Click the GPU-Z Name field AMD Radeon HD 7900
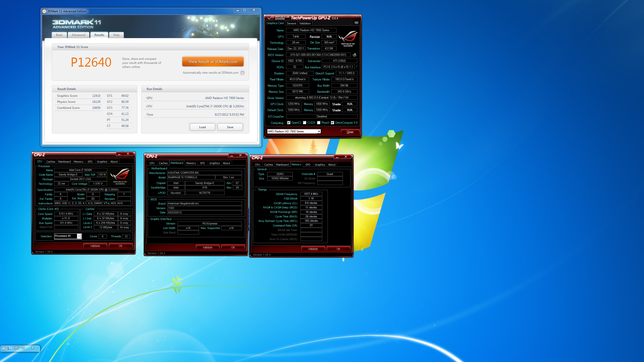Screen dimensions: 644x362 coord(311,30)
